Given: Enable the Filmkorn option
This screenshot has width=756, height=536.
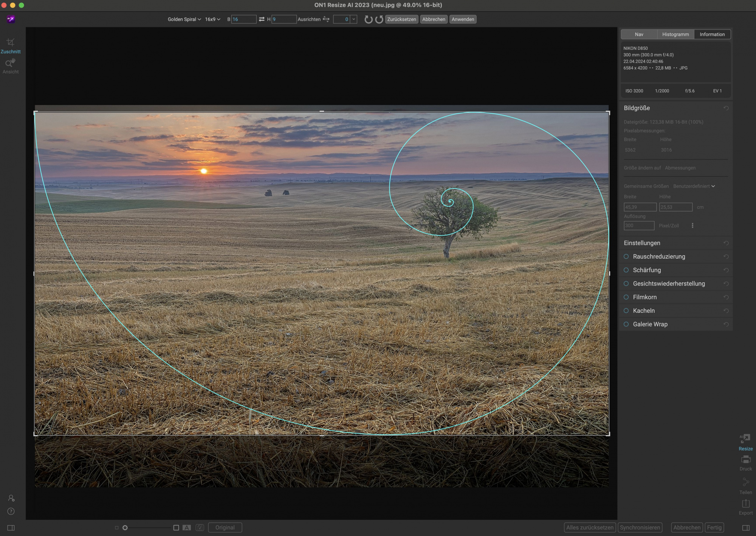Looking at the screenshot, I should click(x=626, y=297).
